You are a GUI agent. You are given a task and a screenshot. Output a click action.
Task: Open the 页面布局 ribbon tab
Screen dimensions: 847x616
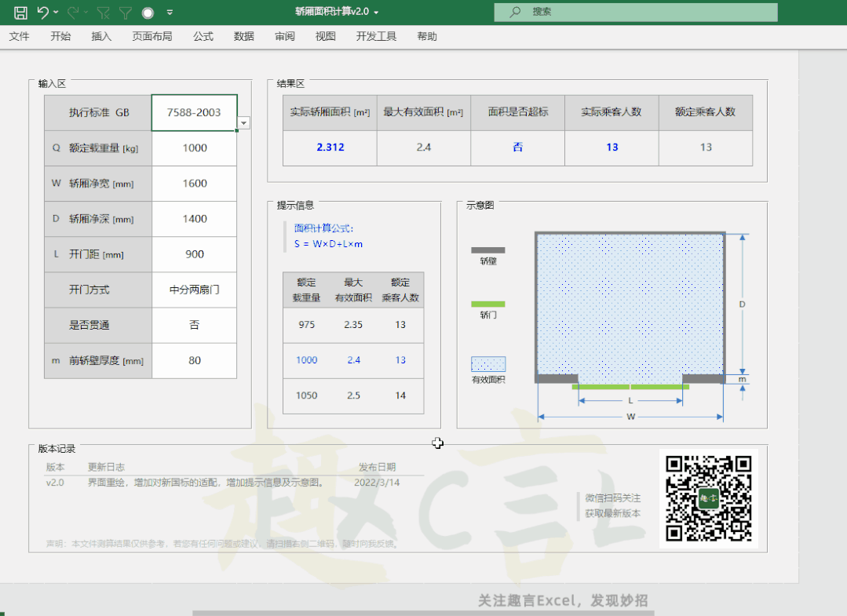pos(152,36)
